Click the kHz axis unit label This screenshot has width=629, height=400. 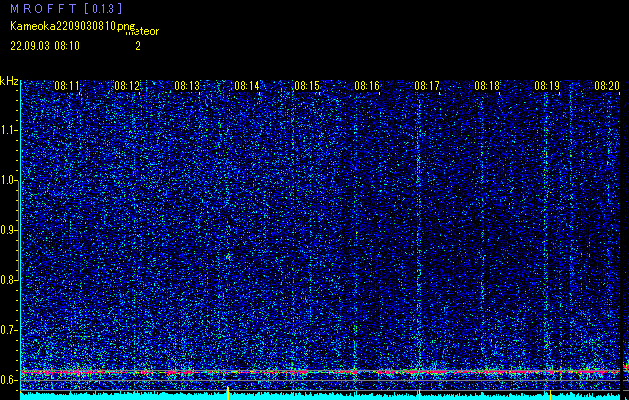(9, 81)
